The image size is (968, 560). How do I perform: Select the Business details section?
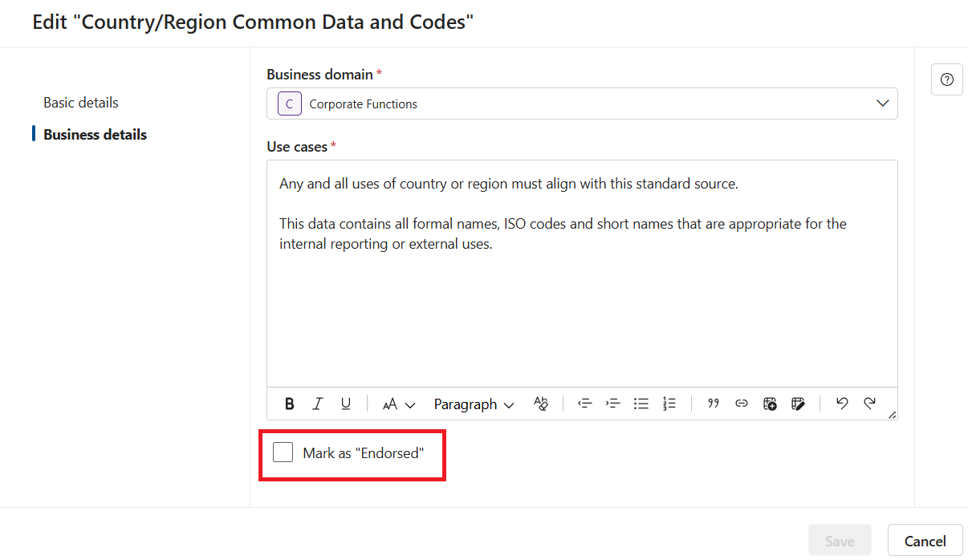point(95,134)
